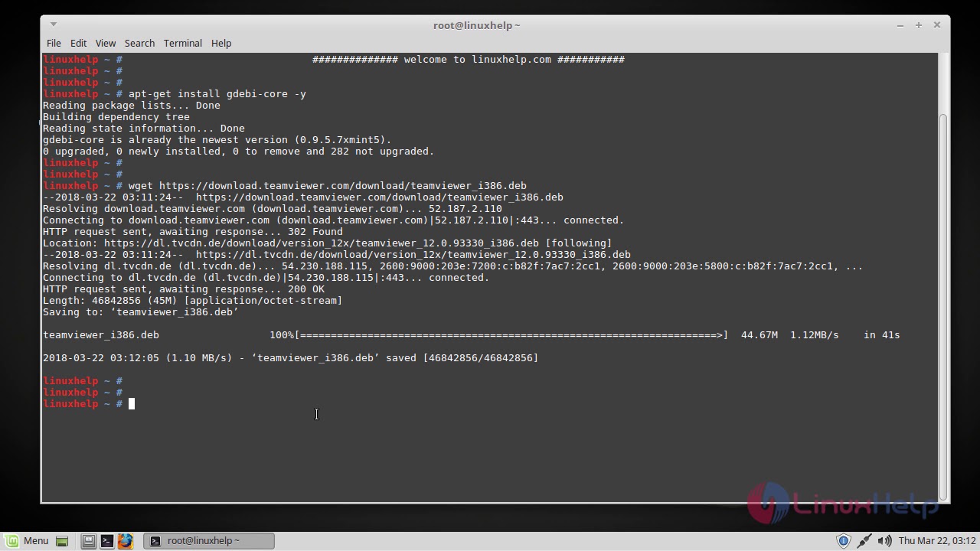Click the 'saved [46842856/46842856]' line
The width and height of the screenshot is (980, 551).
[x=291, y=358]
